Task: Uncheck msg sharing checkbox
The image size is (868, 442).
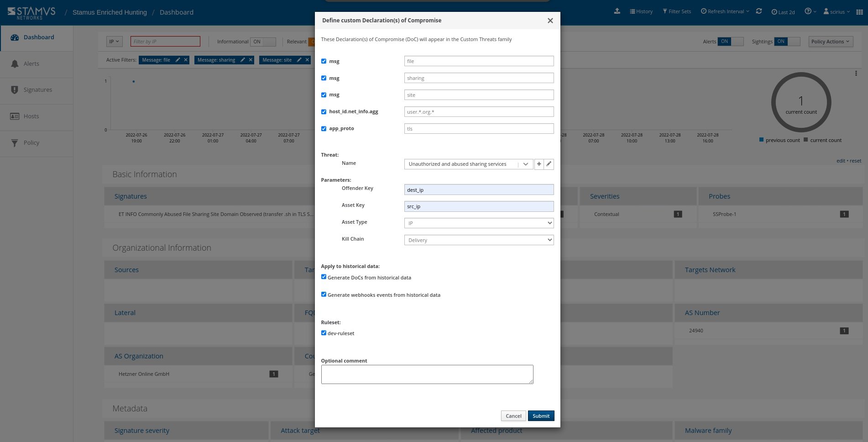Action: [324, 78]
